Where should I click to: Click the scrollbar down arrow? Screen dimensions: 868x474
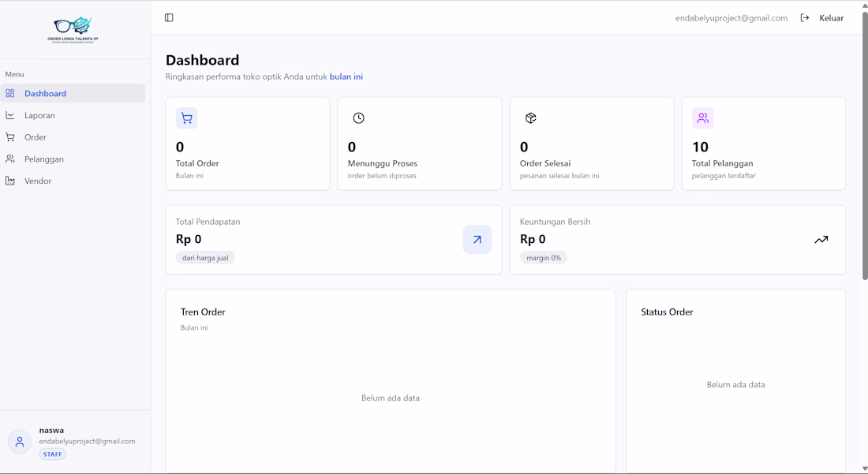click(865, 469)
